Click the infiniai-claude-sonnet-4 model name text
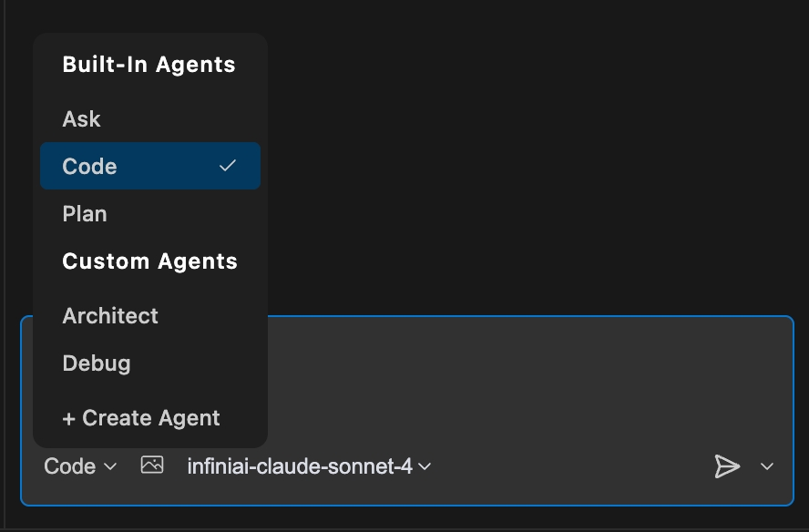809x532 pixels. tap(300, 466)
